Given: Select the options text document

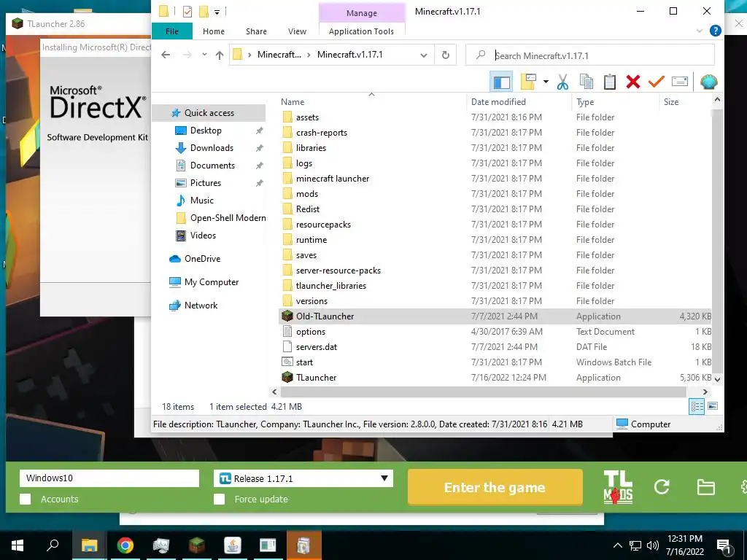Looking at the screenshot, I should [x=495, y=332].
